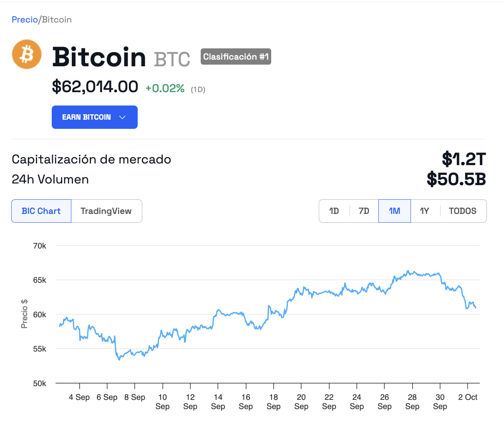Select the 1D time range

tap(334, 211)
